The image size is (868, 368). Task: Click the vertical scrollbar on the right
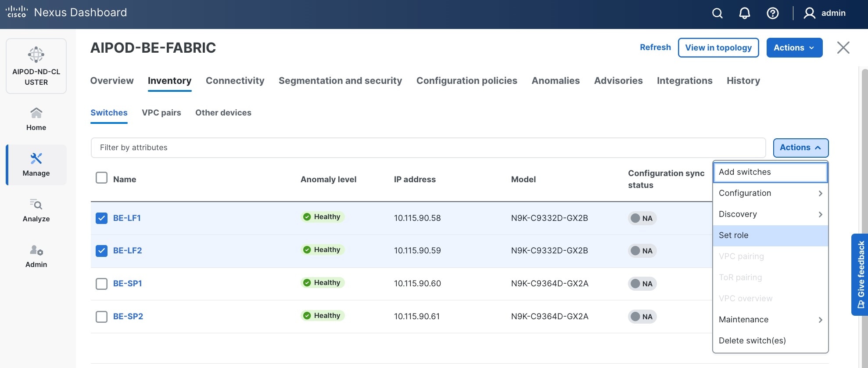point(864,217)
